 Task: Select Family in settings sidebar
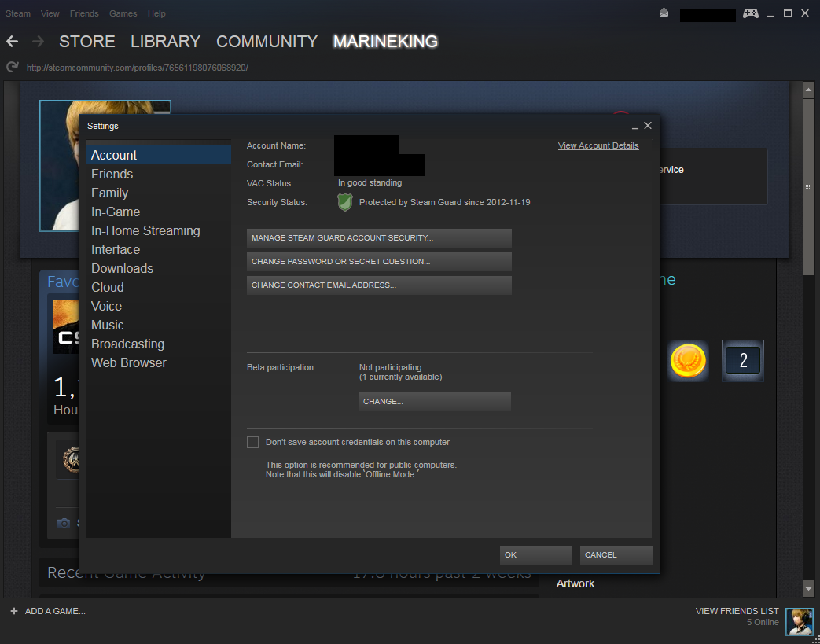[159, 193]
